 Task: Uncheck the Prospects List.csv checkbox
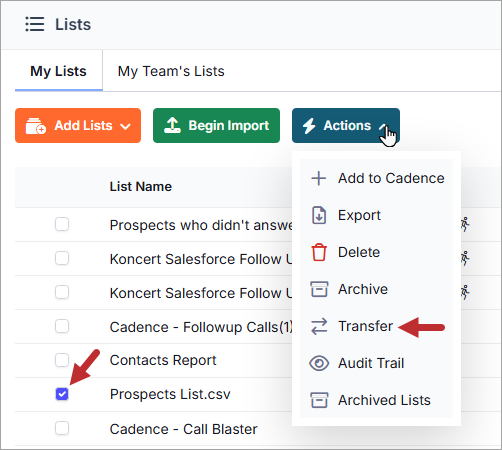click(x=62, y=394)
